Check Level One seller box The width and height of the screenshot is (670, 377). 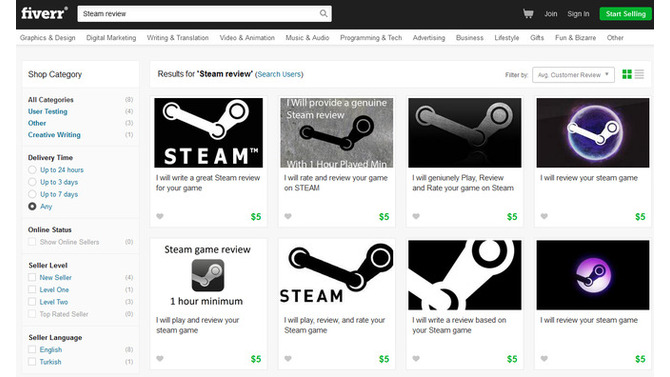pyautogui.click(x=32, y=289)
